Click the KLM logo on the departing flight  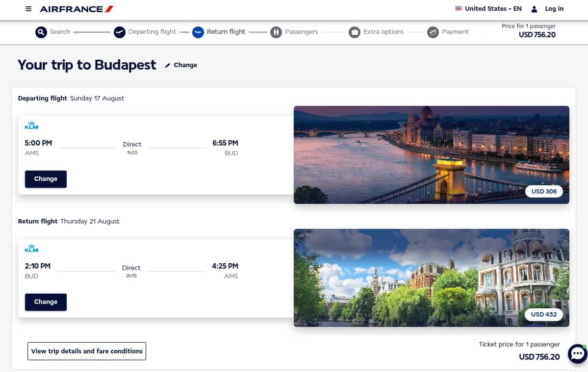(x=31, y=125)
